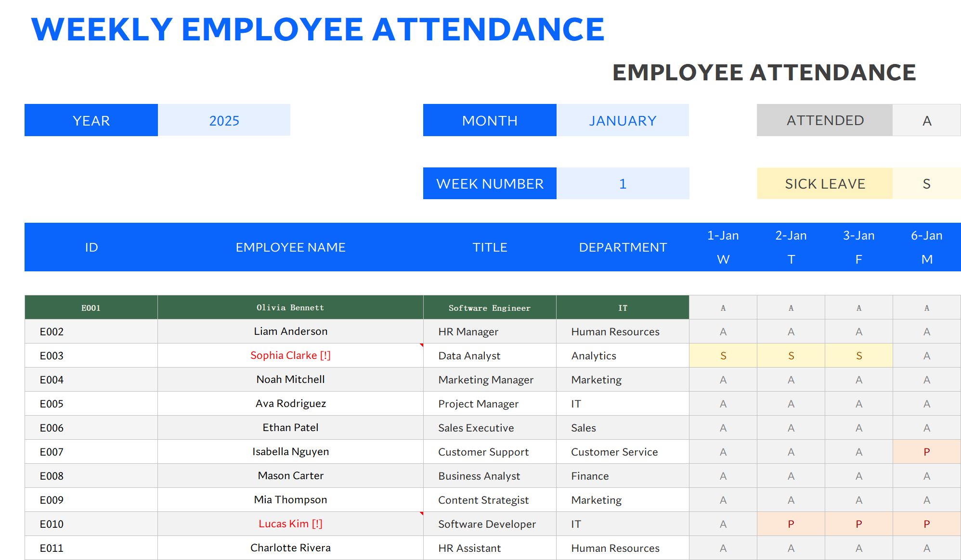Click the HR Assistant title cell

pyautogui.click(x=490, y=548)
